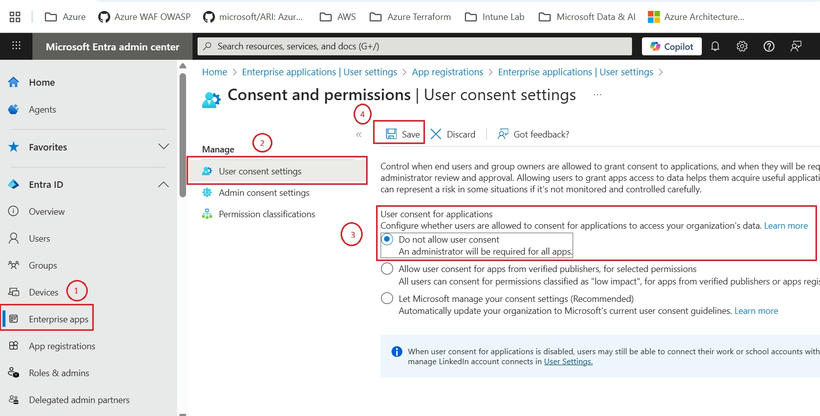The width and height of the screenshot is (820, 416).
Task: Open Learn more link for user consent
Action: coord(785,226)
